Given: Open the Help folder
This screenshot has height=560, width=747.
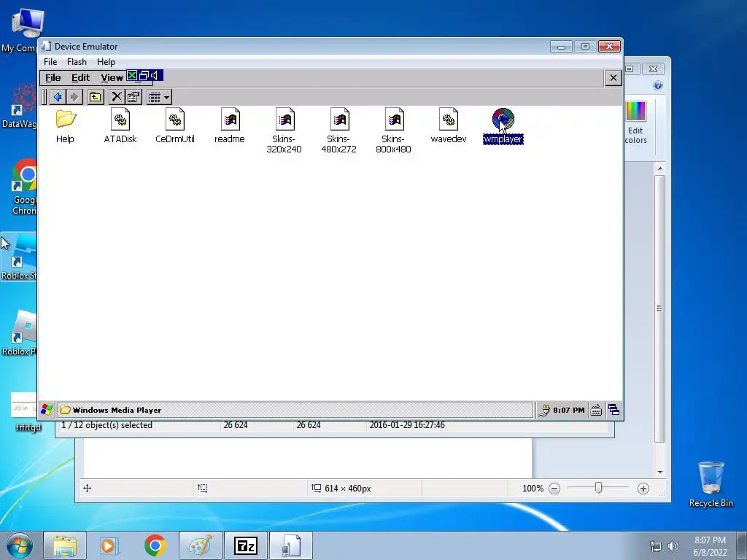Looking at the screenshot, I should click(x=65, y=125).
